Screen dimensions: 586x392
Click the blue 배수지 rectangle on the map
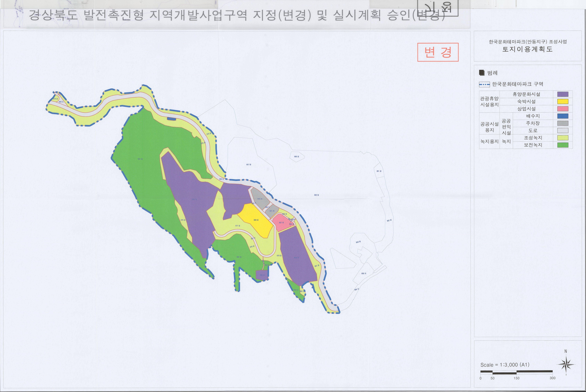[172, 119]
